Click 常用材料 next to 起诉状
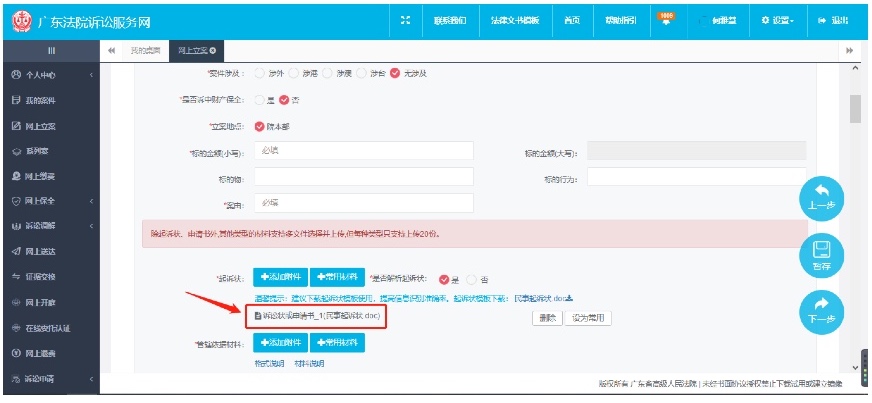872x403 pixels. (337, 277)
